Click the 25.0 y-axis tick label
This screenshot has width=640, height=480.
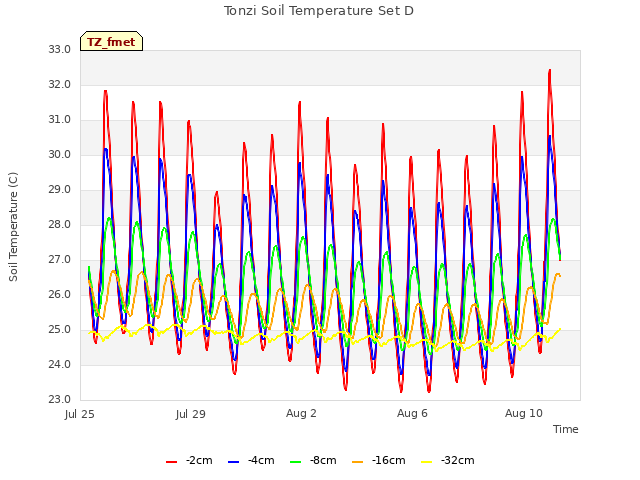(60, 329)
